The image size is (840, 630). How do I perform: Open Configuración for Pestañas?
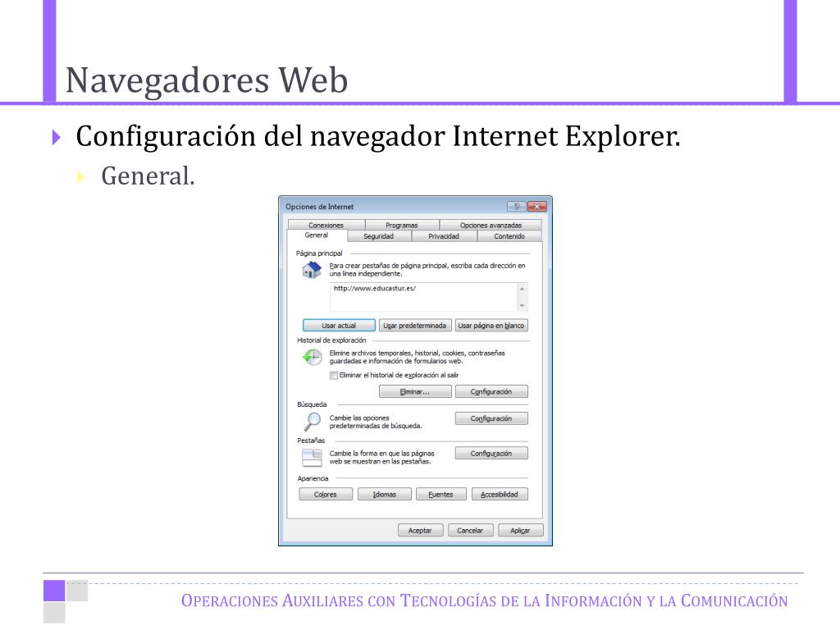click(x=491, y=453)
